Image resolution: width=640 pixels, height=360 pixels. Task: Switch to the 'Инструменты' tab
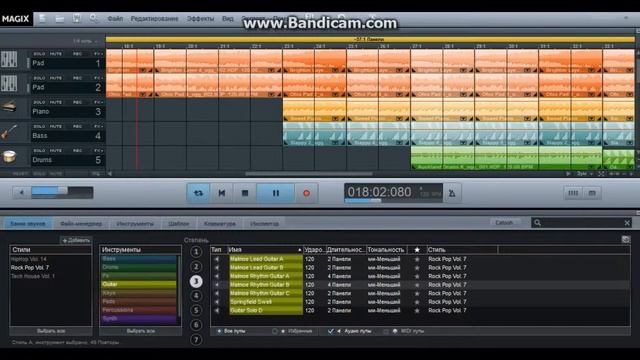click(135, 224)
